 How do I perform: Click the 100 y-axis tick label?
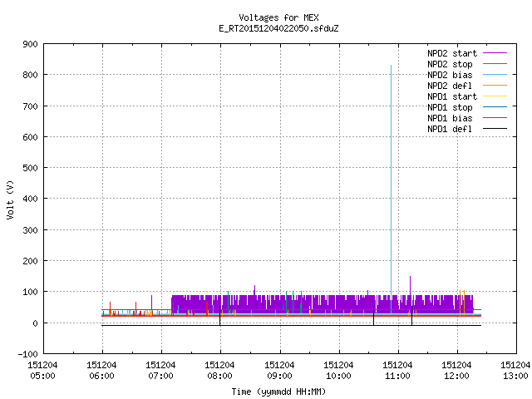(x=30, y=292)
